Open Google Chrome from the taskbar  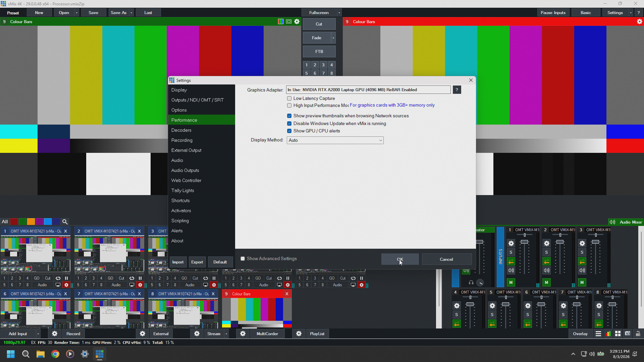point(55,354)
